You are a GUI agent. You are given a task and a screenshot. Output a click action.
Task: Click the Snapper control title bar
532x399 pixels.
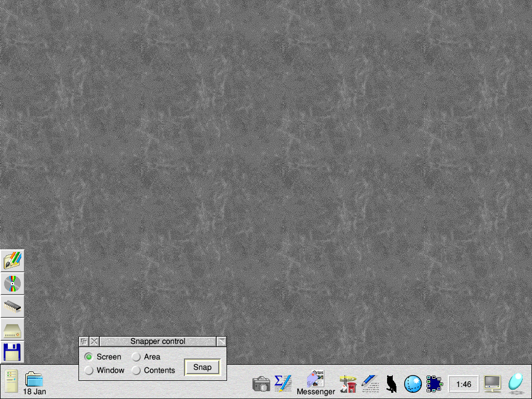pyautogui.click(x=158, y=341)
